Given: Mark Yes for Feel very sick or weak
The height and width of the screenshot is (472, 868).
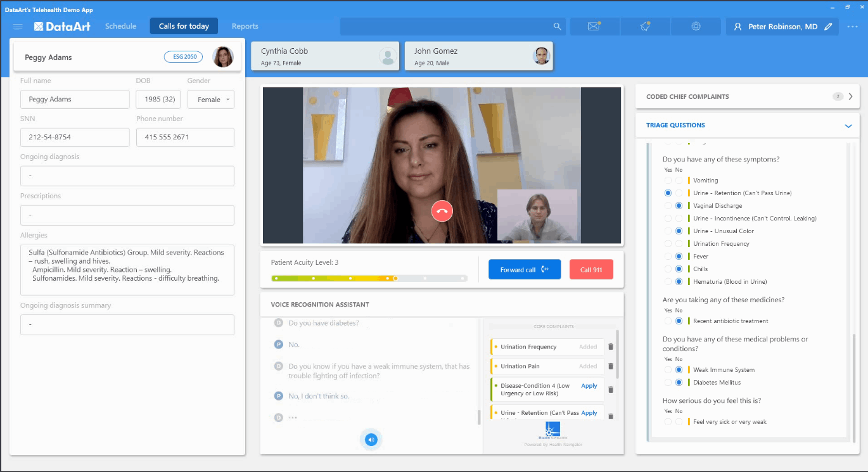Looking at the screenshot, I should [668, 422].
